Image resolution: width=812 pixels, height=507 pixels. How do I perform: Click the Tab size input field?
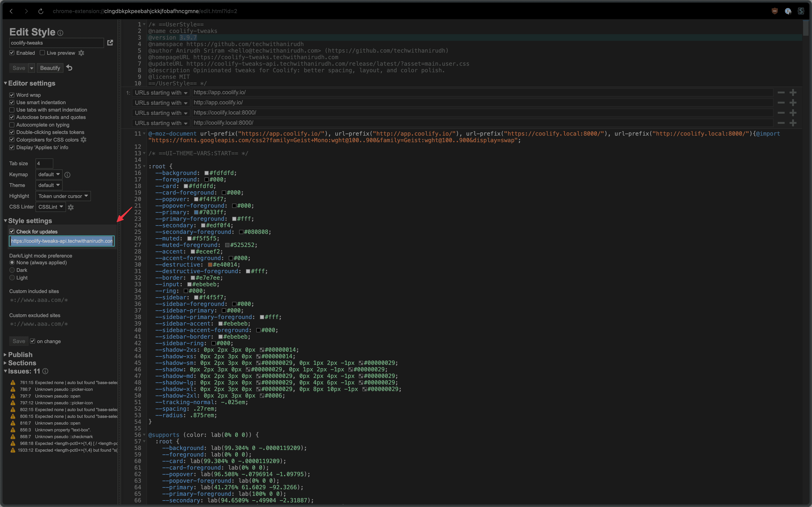[44, 163]
